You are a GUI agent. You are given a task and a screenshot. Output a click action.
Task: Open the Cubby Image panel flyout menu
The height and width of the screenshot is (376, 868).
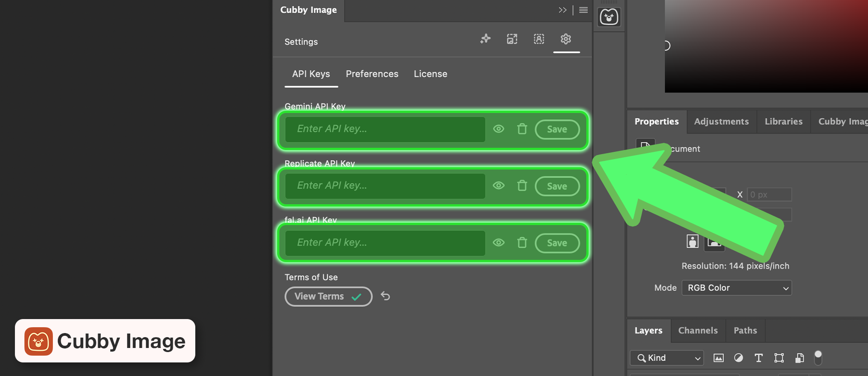pos(584,10)
